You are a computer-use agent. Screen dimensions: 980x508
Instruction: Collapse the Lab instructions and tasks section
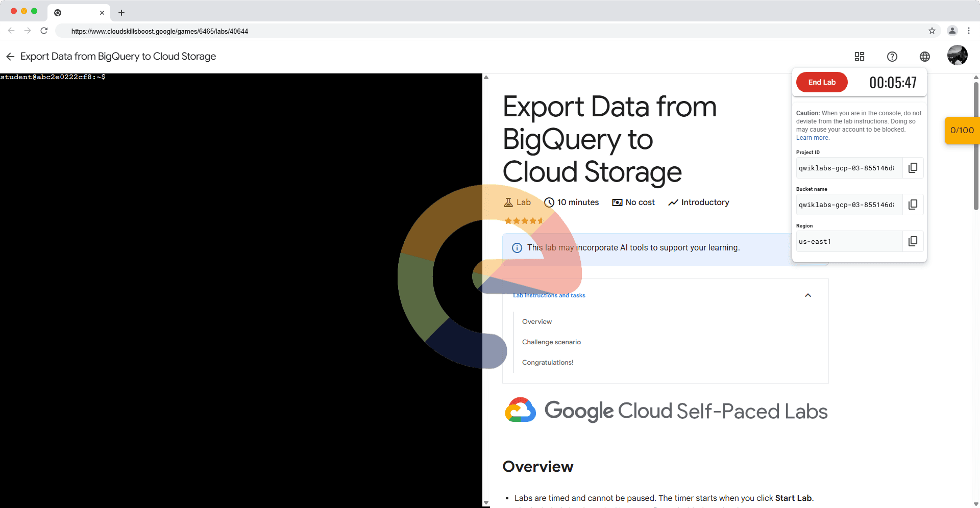(x=808, y=295)
